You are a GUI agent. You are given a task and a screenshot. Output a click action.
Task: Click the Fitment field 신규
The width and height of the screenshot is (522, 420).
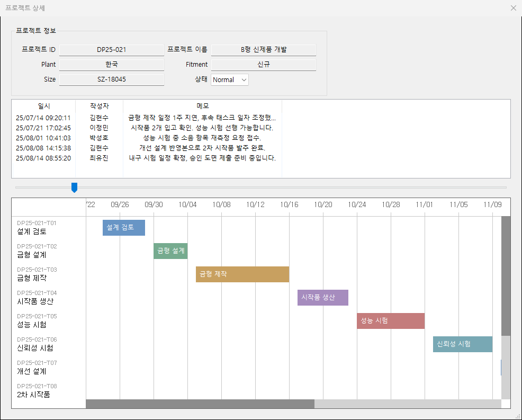pos(263,65)
